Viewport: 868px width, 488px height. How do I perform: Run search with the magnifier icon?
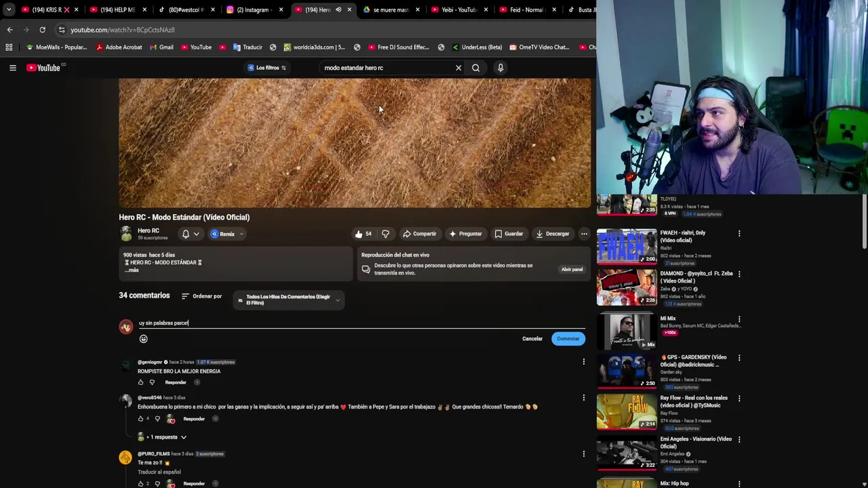click(x=476, y=68)
